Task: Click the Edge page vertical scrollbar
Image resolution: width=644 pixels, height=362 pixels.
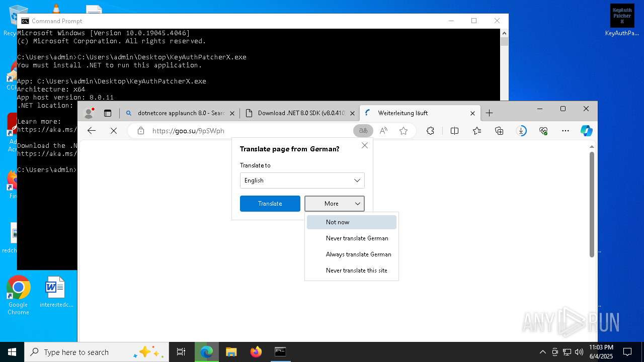Action: pos(592,204)
